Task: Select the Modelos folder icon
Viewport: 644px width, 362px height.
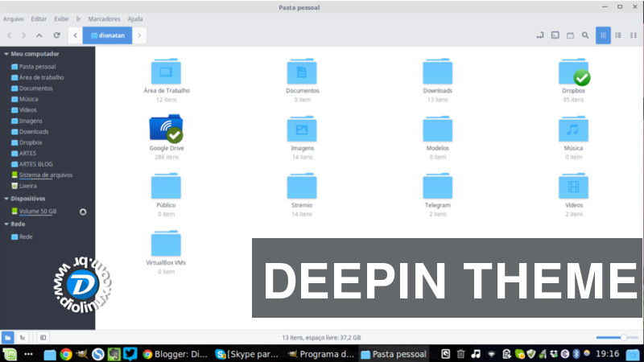Action: (438, 129)
